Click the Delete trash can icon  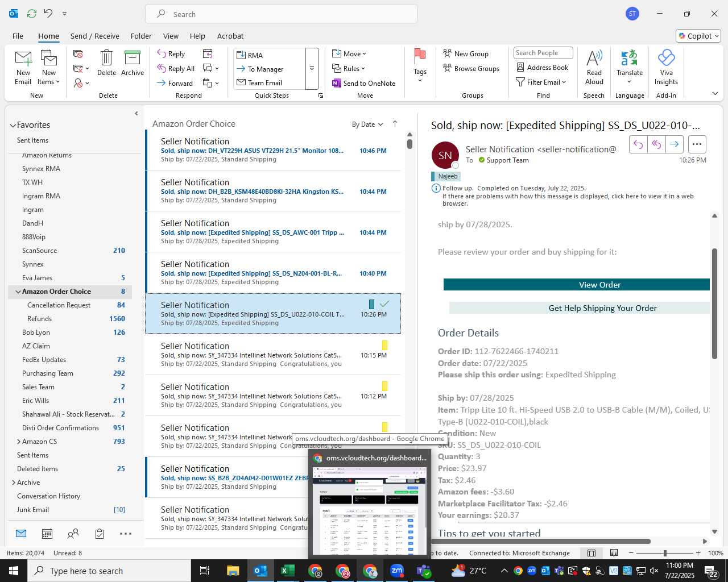(x=106, y=63)
